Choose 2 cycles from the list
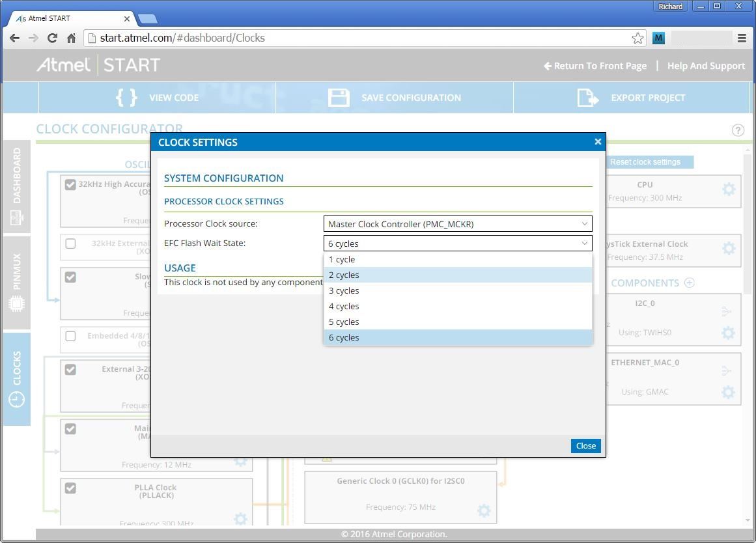Viewport: 756px width, 543px height. (458, 275)
